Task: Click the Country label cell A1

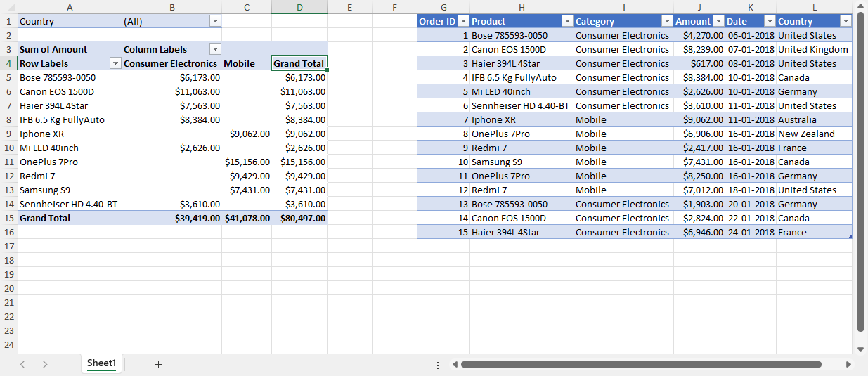Action: [70, 21]
